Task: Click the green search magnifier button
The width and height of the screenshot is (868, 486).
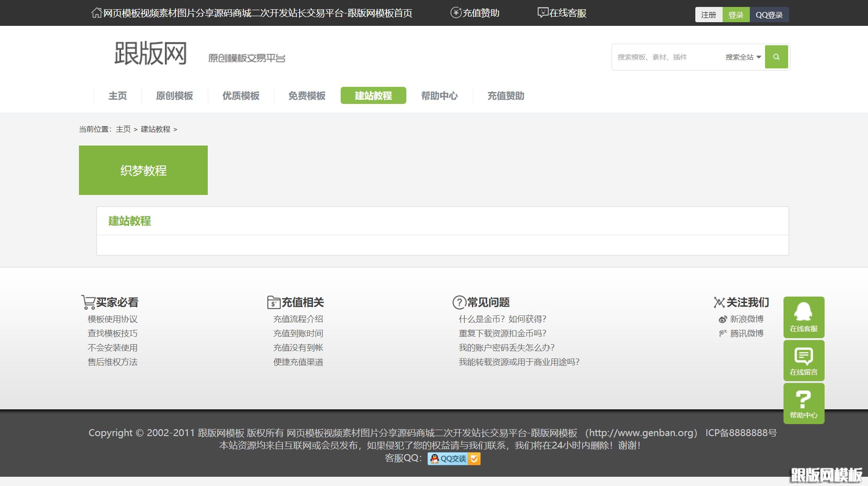Action: [x=776, y=57]
